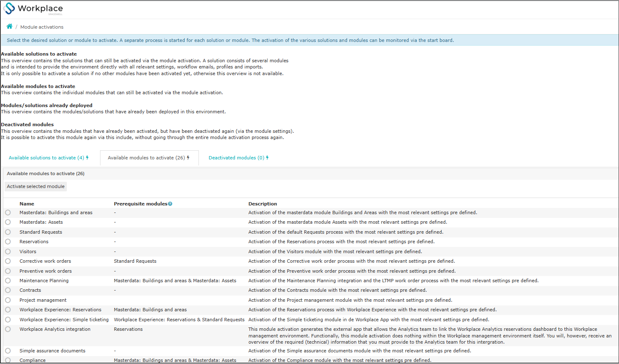The width and height of the screenshot is (619, 364).
Task: Select Simple assurance documents radio button
Action: pyautogui.click(x=8, y=351)
